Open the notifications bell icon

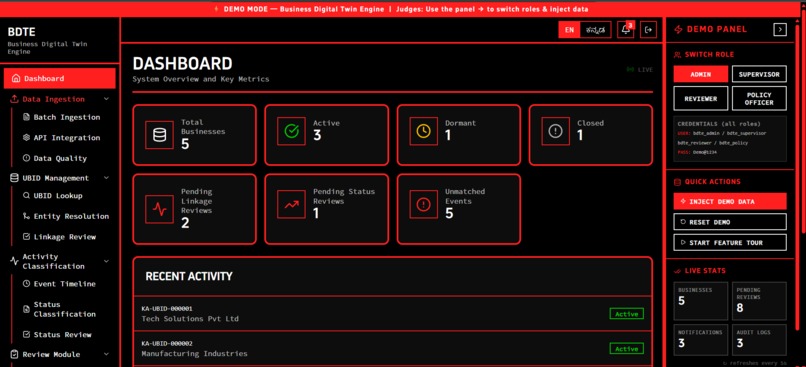click(626, 30)
